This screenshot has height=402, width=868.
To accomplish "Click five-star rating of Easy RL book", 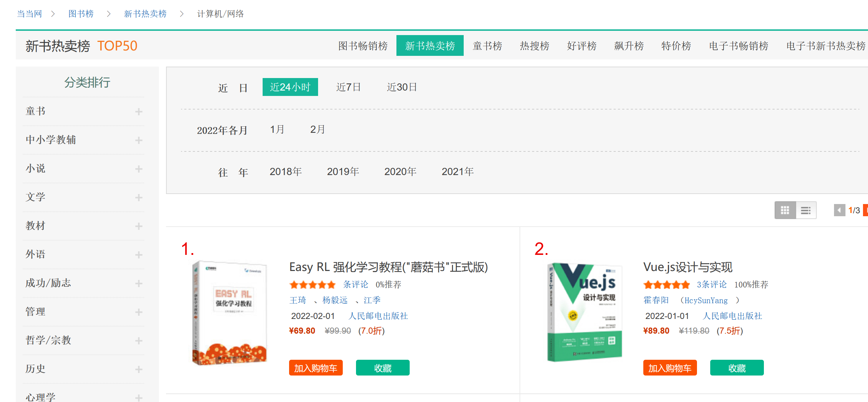I will [x=312, y=285].
